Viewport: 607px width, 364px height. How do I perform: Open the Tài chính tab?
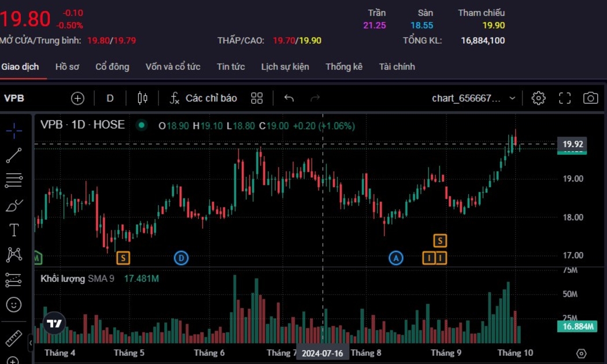click(x=397, y=66)
